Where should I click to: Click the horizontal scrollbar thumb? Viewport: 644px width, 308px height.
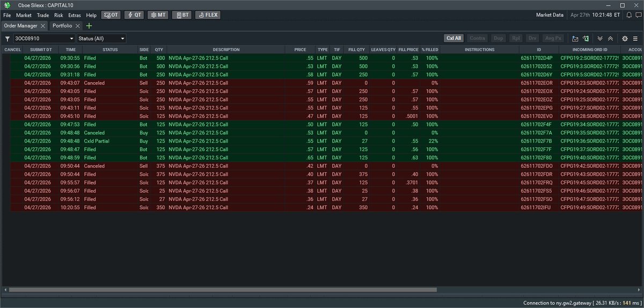coord(223,289)
